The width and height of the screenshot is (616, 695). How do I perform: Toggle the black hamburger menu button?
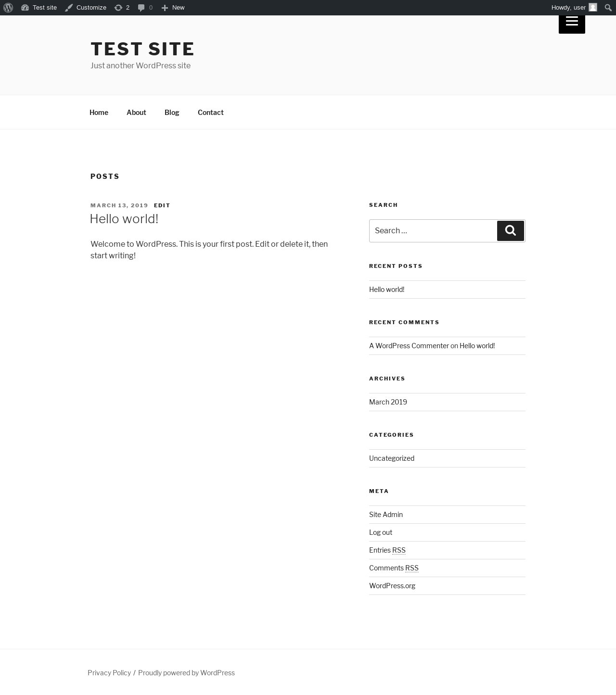tap(572, 23)
